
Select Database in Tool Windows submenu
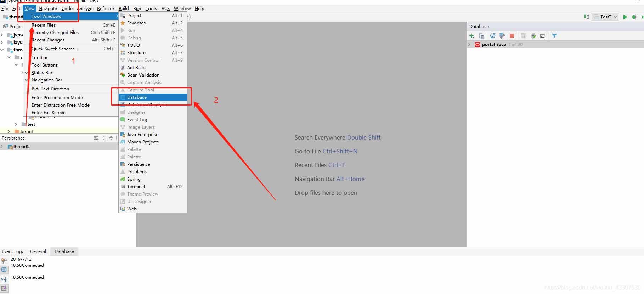pyautogui.click(x=153, y=97)
